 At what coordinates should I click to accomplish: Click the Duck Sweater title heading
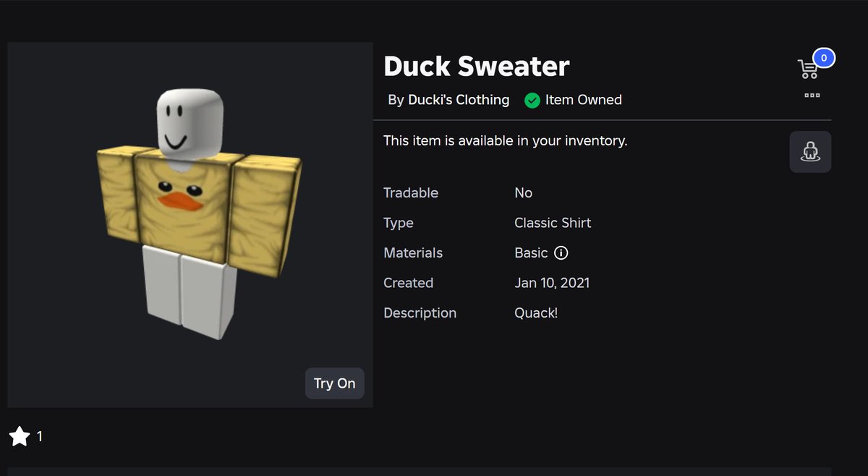(477, 66)
